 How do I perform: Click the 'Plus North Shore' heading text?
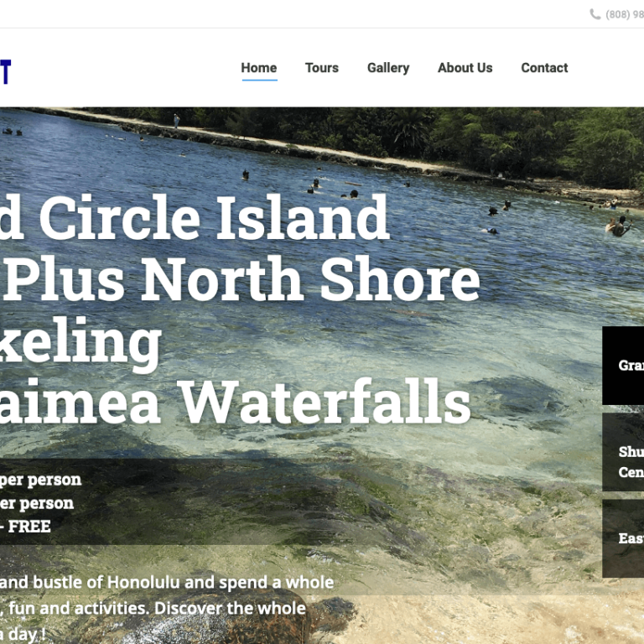point(242,279)
